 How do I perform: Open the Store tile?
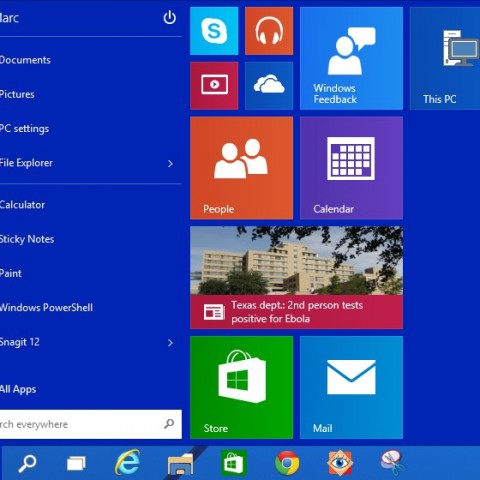click(x=242, y=387)
